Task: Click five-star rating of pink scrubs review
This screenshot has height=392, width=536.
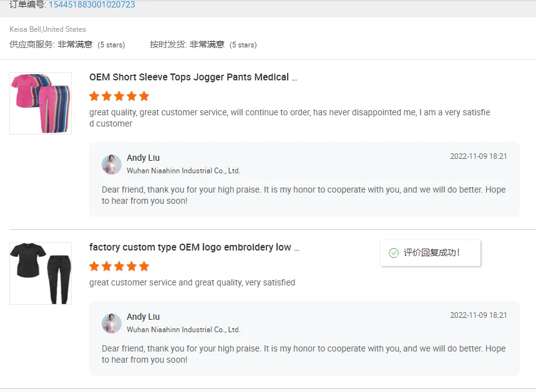Action: tap(119, 96)
